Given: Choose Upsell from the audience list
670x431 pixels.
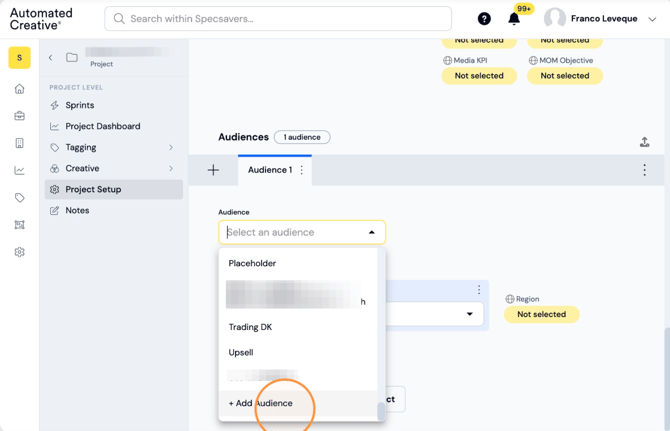Looking at the screenshot, I should click(298, 352).
